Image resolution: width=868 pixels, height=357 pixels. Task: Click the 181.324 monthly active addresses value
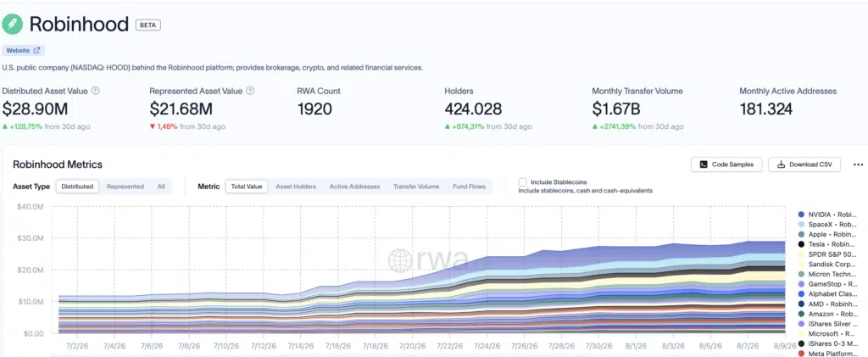766,109
